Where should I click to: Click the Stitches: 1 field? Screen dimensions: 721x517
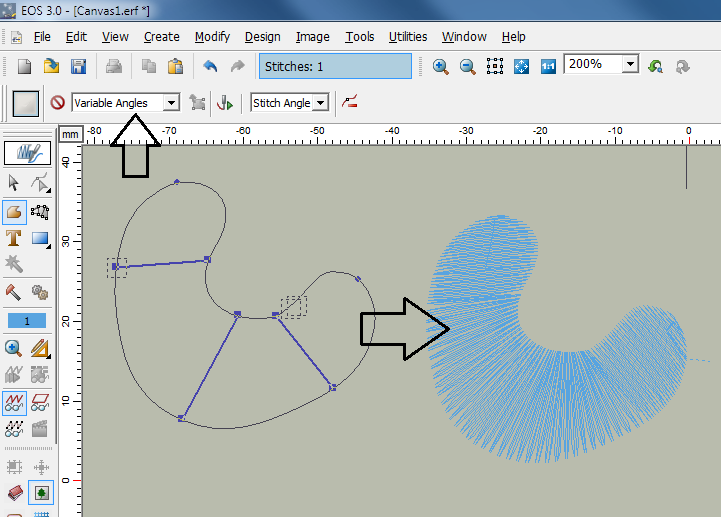point(335,66)
